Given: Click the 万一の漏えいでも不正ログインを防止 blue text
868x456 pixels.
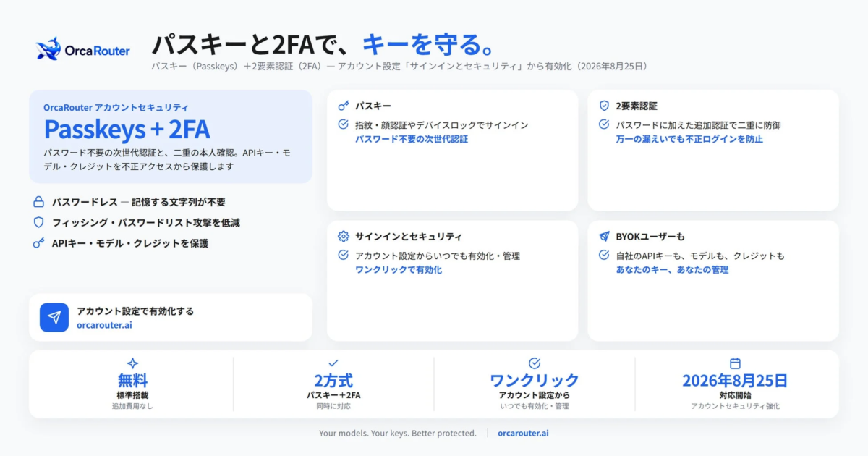Looking at the screenshot, I should (689, 139).
